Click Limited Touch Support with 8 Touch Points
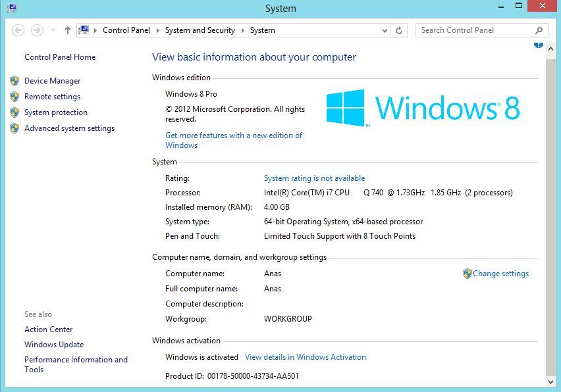561x392 pixels. pos(340,236)
